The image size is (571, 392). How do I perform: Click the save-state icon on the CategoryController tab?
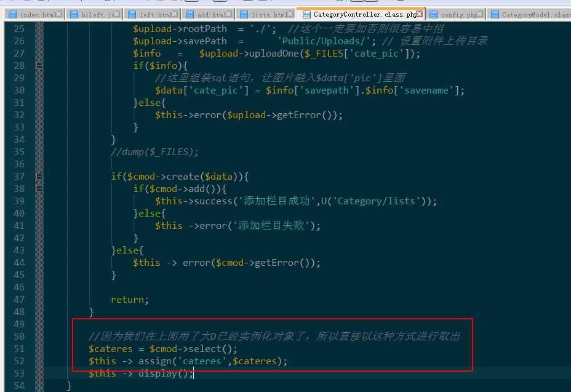pos(306,14)
